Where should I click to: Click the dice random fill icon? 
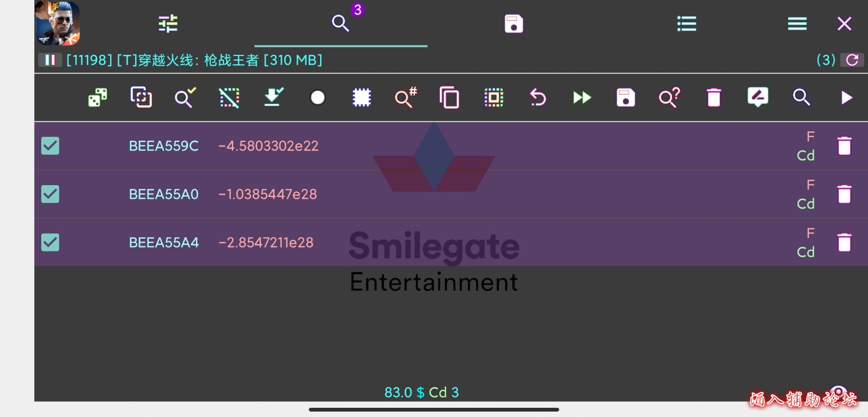click(98, 98)
